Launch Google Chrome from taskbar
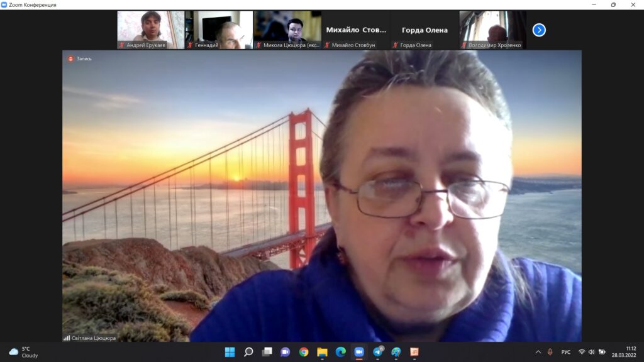The height and width of the screenshot is (362, 644). 304,352
